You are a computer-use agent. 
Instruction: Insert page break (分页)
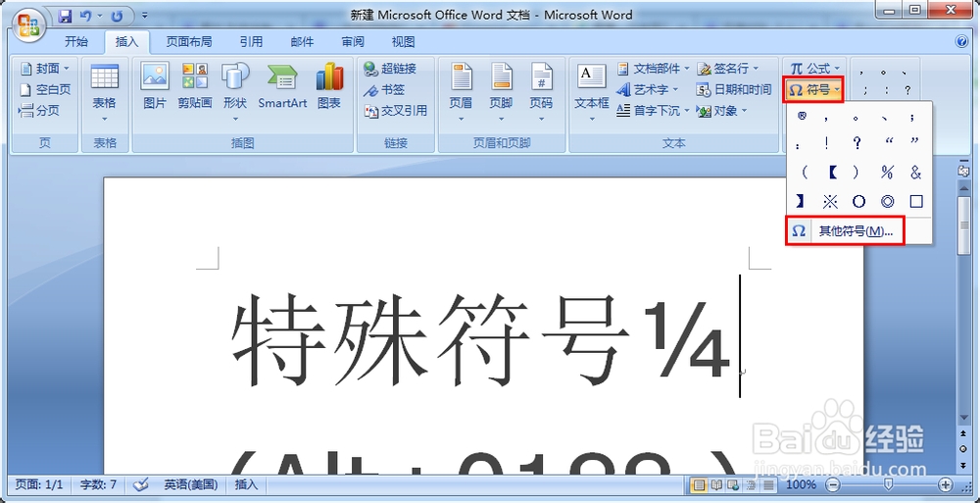39,111
